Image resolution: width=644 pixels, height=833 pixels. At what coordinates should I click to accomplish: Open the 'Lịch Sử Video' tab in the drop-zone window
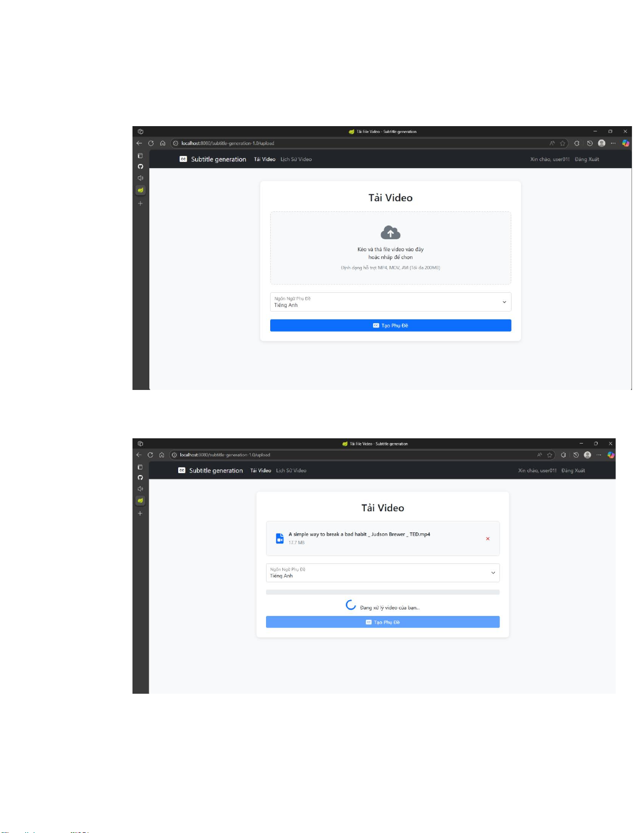tap(296, 159)
